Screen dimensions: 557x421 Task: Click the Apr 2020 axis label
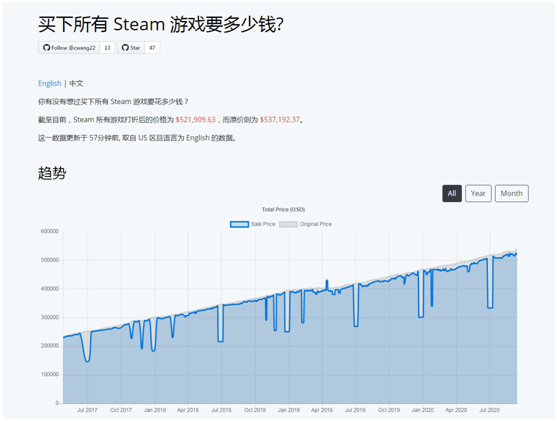(x=456, y=410)
